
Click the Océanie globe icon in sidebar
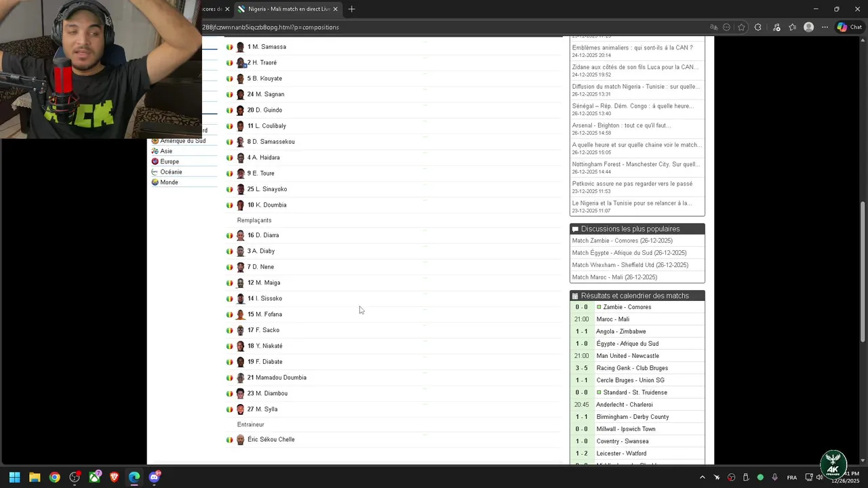click(155, 171)
